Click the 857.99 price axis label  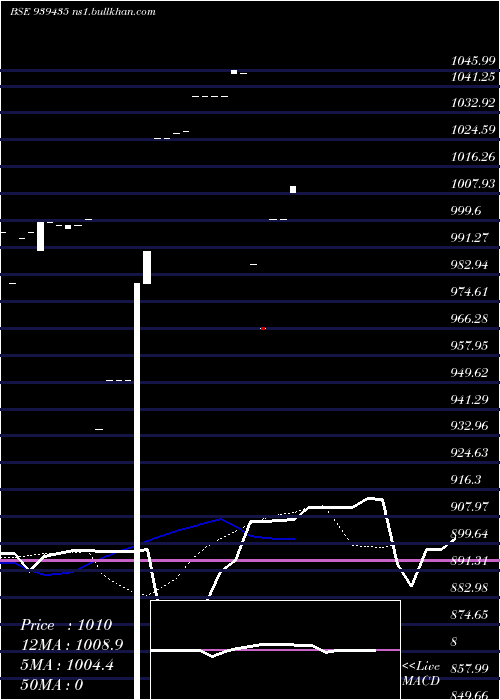469,669
